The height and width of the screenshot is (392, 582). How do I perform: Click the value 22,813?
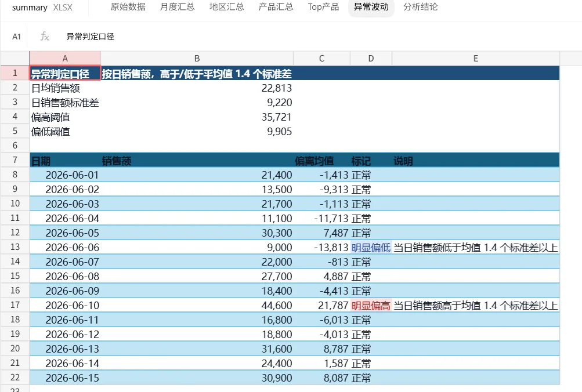(277, 88)
